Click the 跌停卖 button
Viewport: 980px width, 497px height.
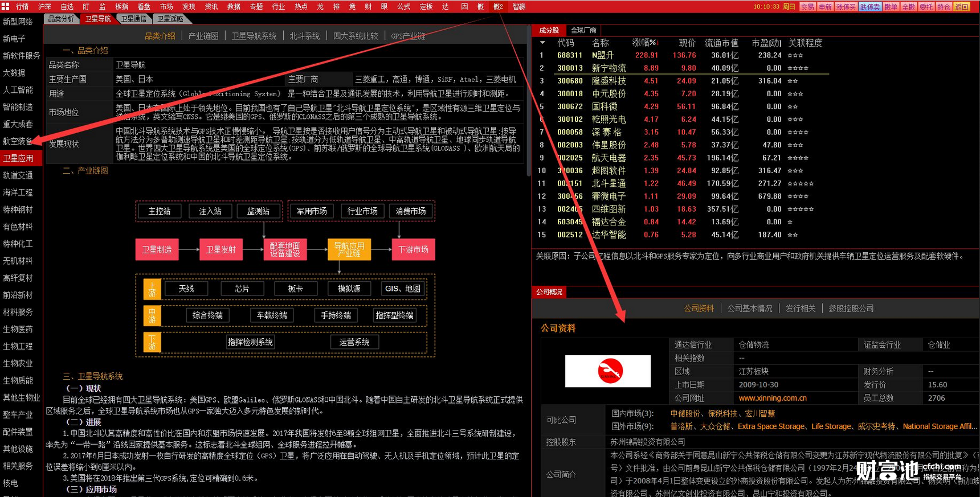pyautogui.click(x=870, y=7)
